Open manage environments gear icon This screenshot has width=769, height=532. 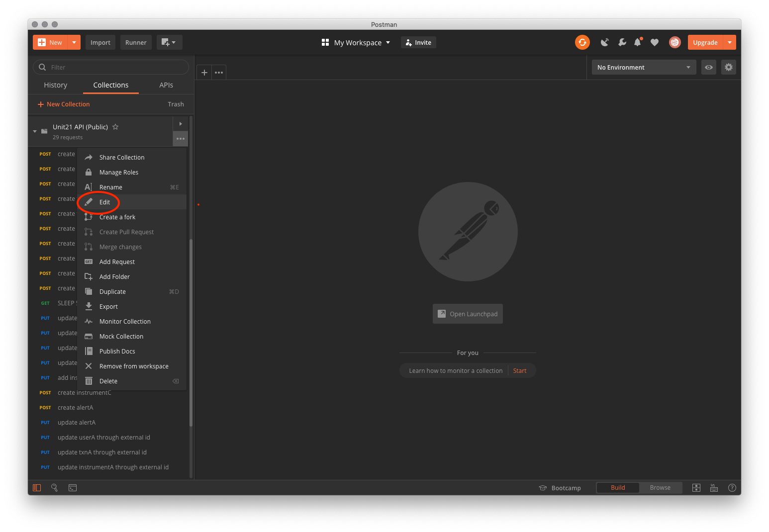(x=729, y=67)
